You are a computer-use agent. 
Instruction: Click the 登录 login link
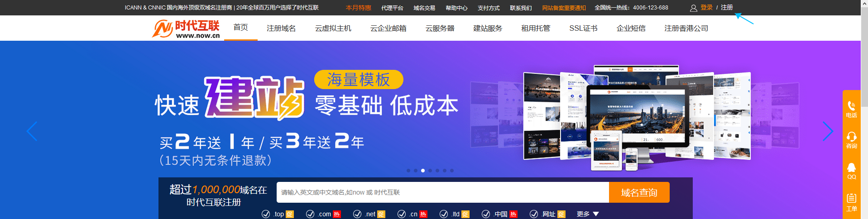pos(706,8)
